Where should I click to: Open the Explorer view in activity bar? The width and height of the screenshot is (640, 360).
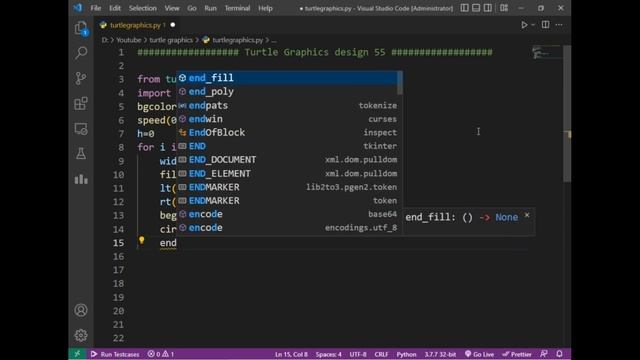click(81, 28)
